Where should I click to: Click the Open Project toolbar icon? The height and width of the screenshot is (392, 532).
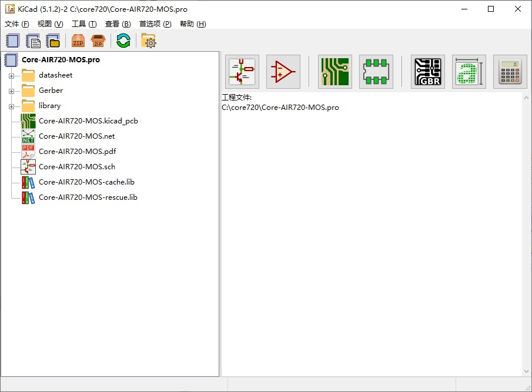(53, 41)
